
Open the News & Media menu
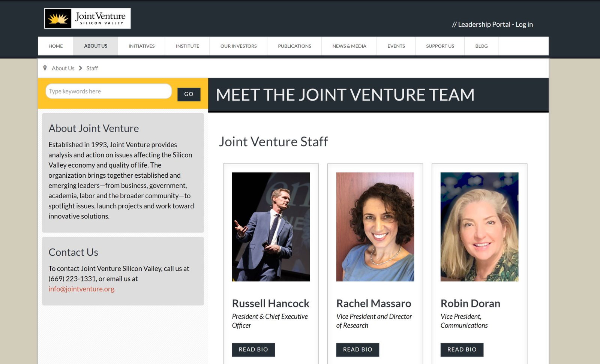coord(349,46)
